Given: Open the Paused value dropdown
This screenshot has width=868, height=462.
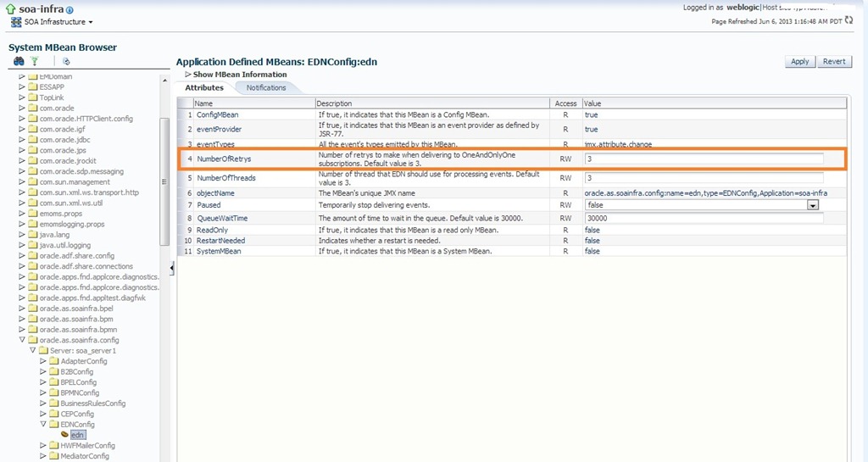Looking at the screenshot, I should point(812,205).
